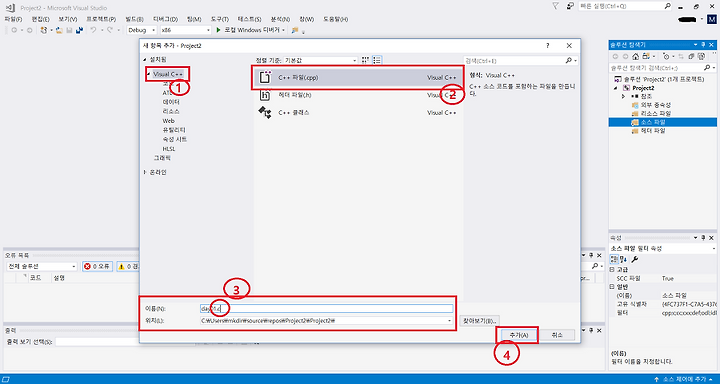Image resolution: width=720 pixels, height=384 pixels.
Task: Open the 위치 location path combo box
Action: point(326,320)
